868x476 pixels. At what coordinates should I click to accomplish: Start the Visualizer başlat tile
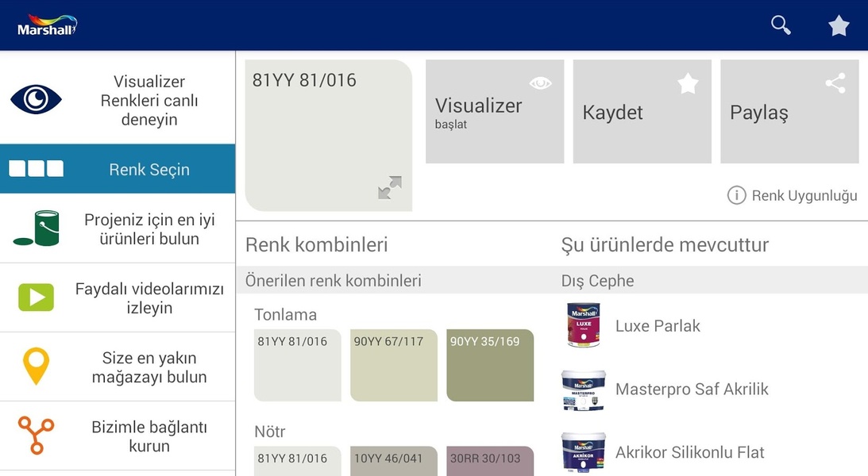coord(495,112)
